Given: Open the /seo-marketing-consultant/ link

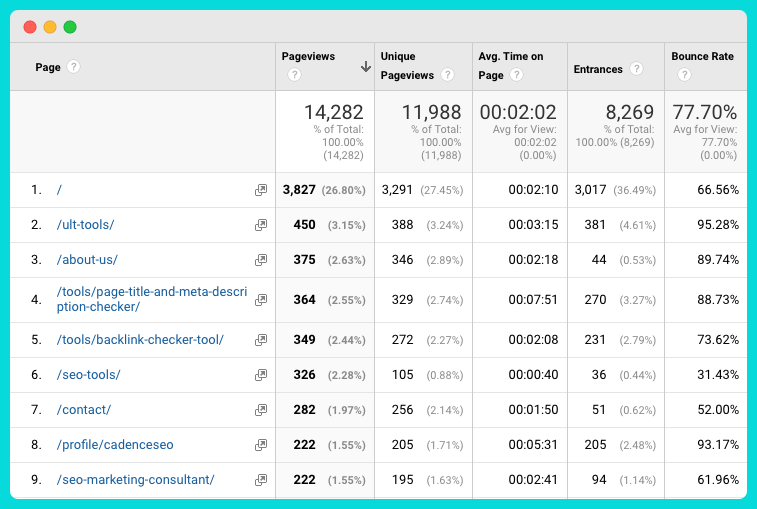Looking at the screenshot, I should (x=135, y=480).
